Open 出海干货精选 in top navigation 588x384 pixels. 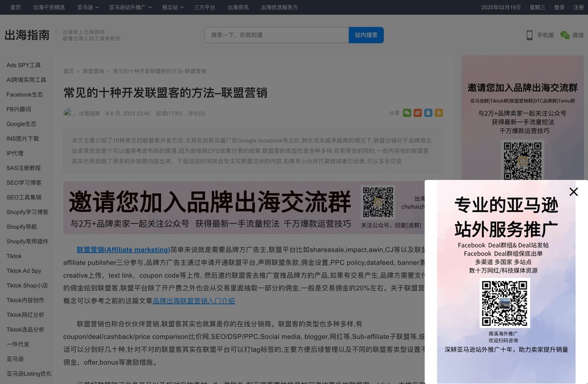click(x=49, y=7)
